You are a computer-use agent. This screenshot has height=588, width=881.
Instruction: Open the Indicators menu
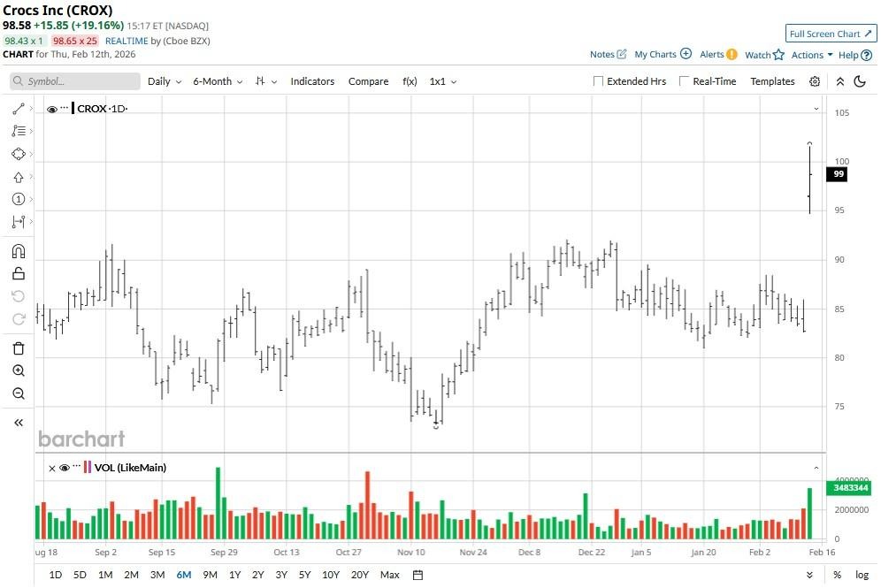tap(312, 81)
